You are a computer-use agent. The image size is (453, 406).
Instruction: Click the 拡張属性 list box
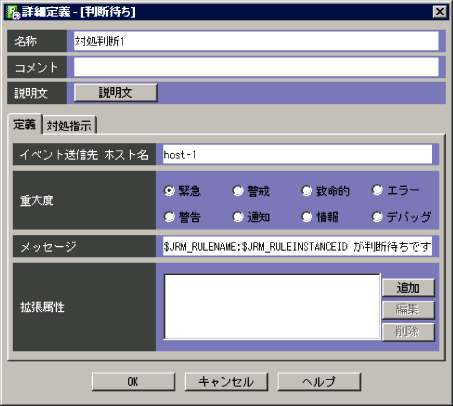pyautogui.click(x=272, y=307)
